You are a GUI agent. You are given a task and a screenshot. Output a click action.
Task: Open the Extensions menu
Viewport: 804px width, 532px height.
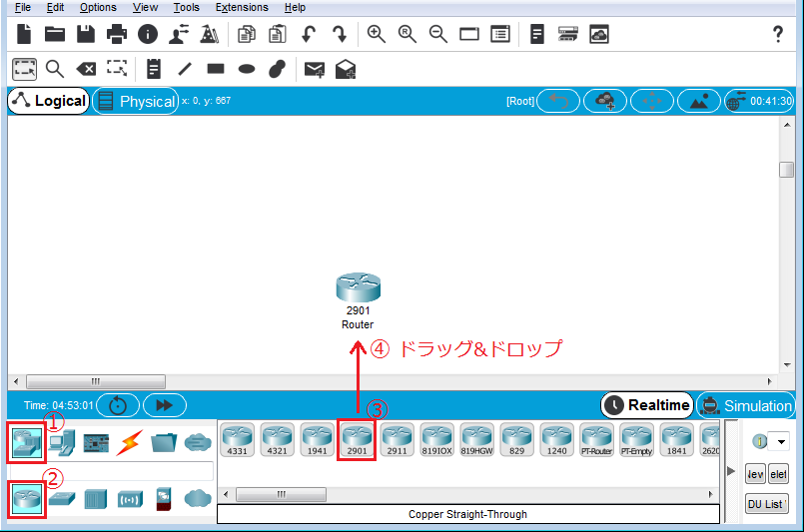(x=242, y=7)
